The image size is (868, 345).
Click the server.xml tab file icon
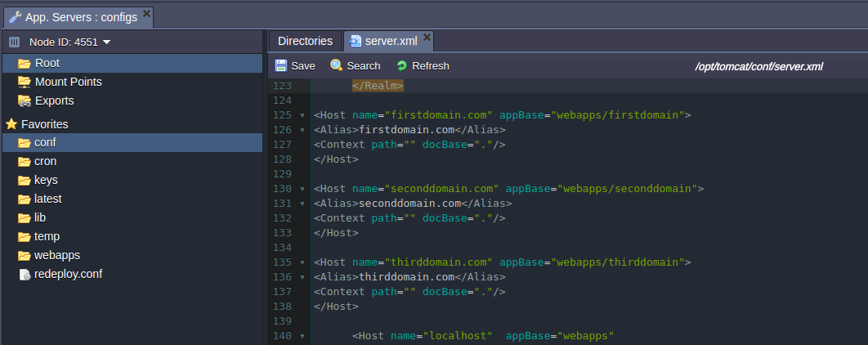coord(356,42)
